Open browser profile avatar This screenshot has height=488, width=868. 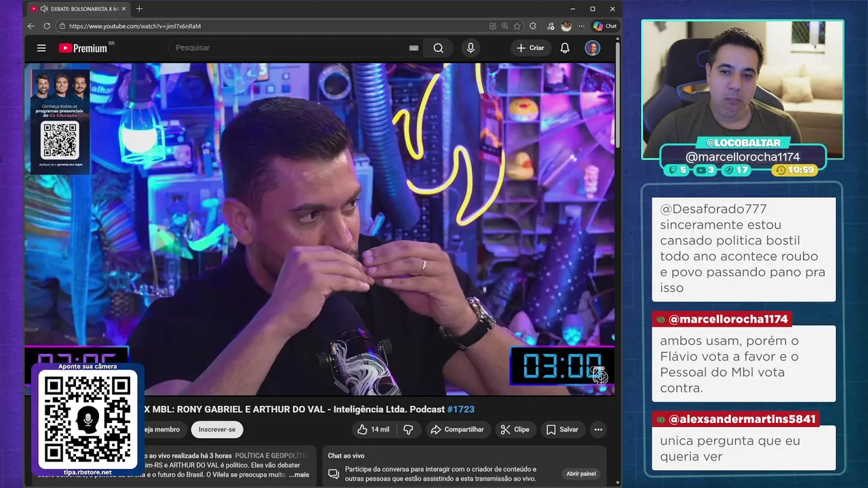click(566, 26)
